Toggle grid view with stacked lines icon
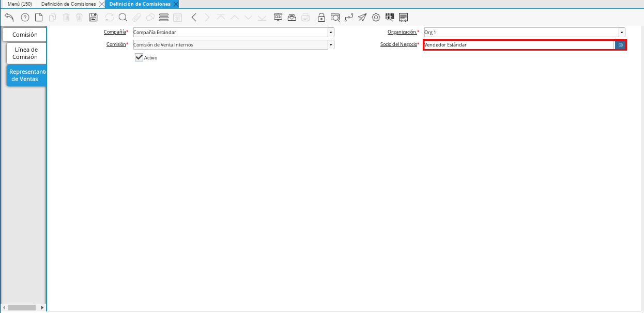Viewport: 644px width, 313px height. [164, 17]
